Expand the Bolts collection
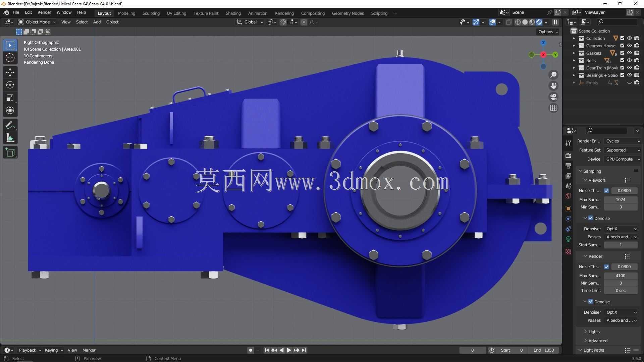The image size is (644, 362). click(574, 60)
